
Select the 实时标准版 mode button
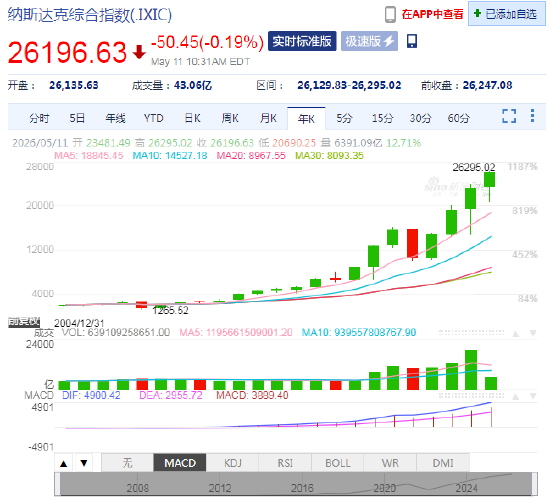coord(302,41)
